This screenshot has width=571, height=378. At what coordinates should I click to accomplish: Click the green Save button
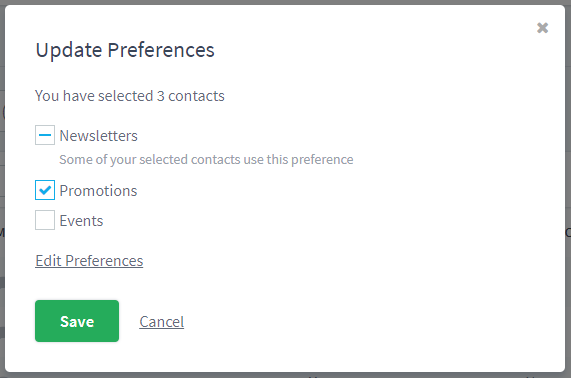click(77, 321)
